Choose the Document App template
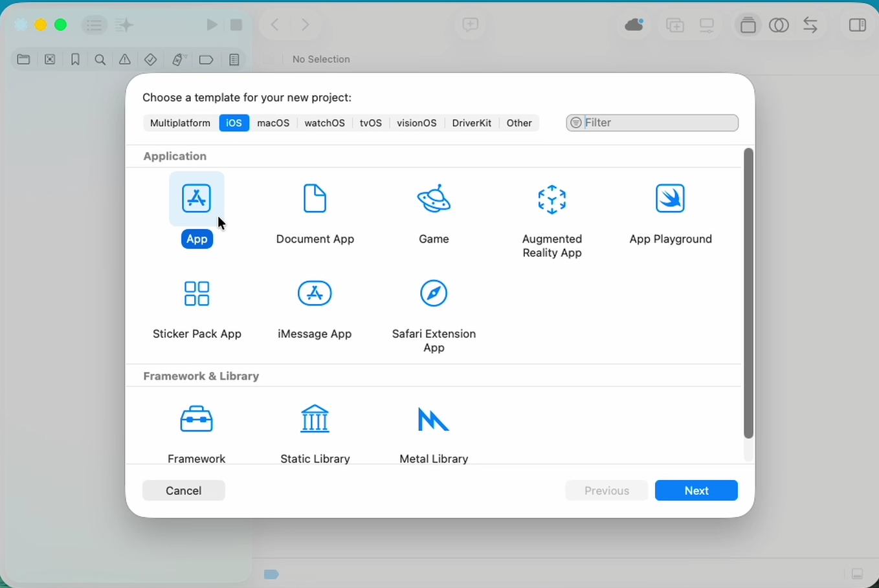879x588 pixels. tap(315, 199)
